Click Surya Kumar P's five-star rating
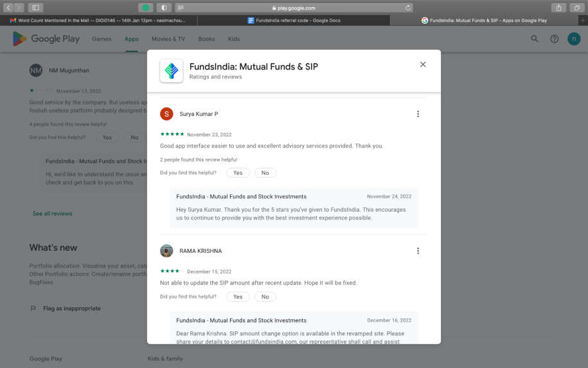The width and height of the screenshot is (588, 368). click(x=172, y=134)
